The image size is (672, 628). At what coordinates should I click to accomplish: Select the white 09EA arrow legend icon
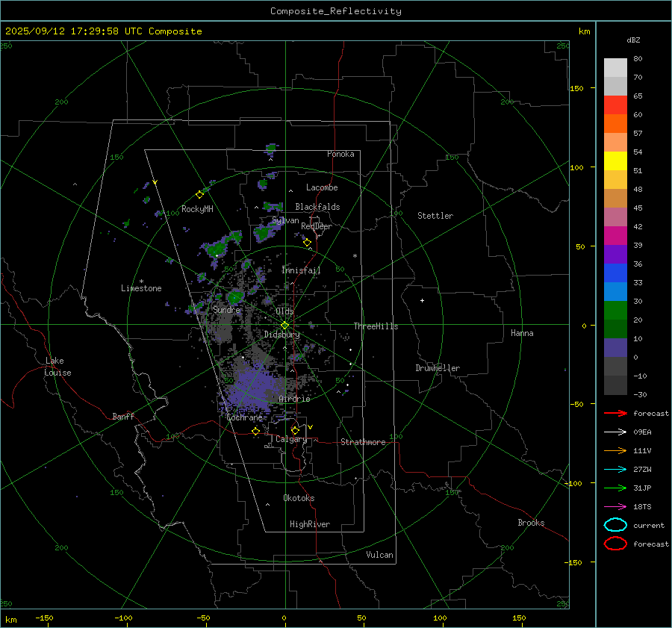(615, 432)
